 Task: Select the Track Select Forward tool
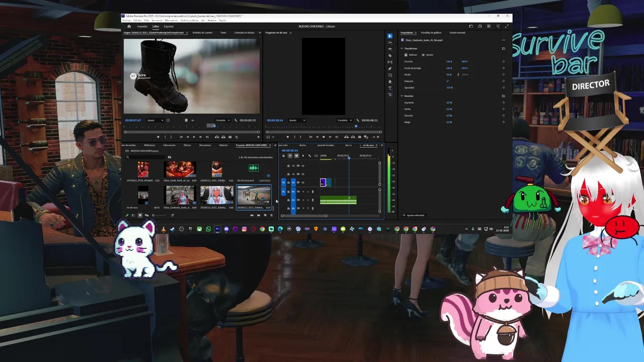click(390, 43)
